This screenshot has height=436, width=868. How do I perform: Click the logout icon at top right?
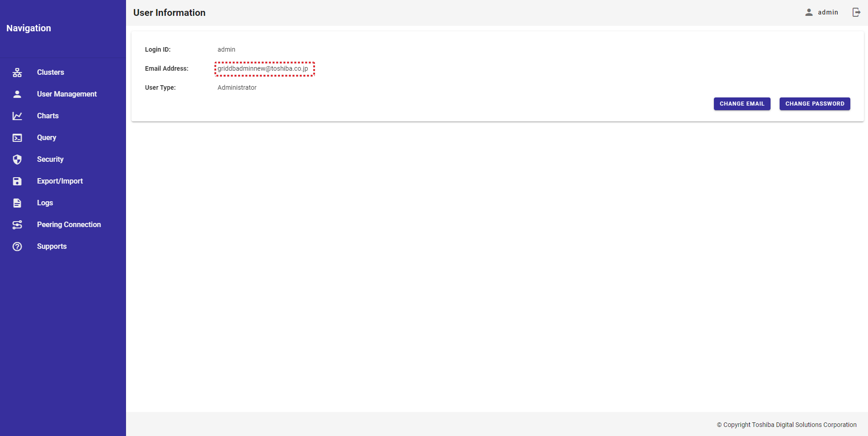click(x=856, y=12)
